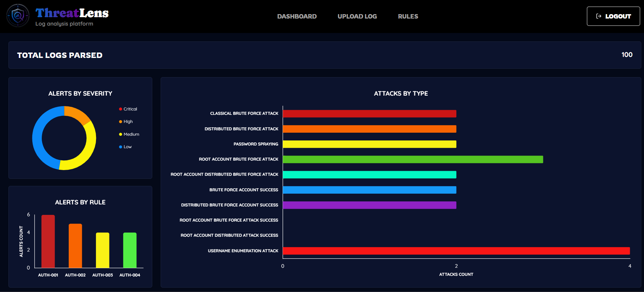
Task: Click the Username Enumeration Attack bar
Action: [x=456, y=251]
